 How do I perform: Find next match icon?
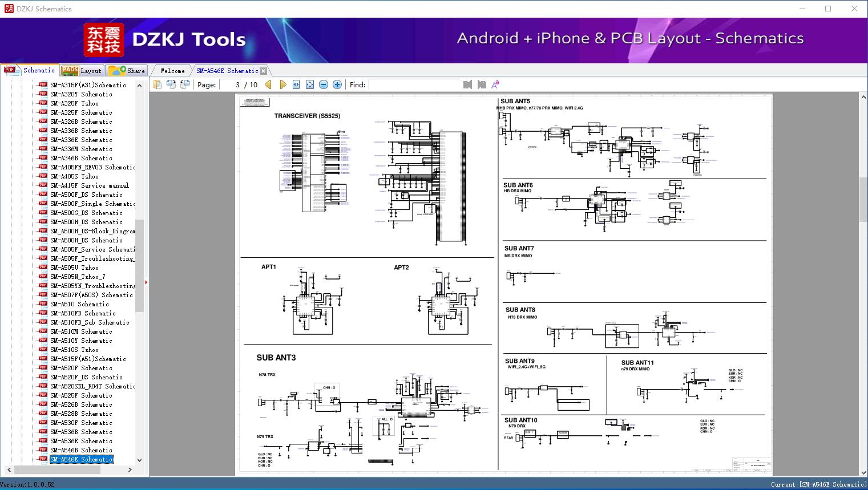coord(482,84)
